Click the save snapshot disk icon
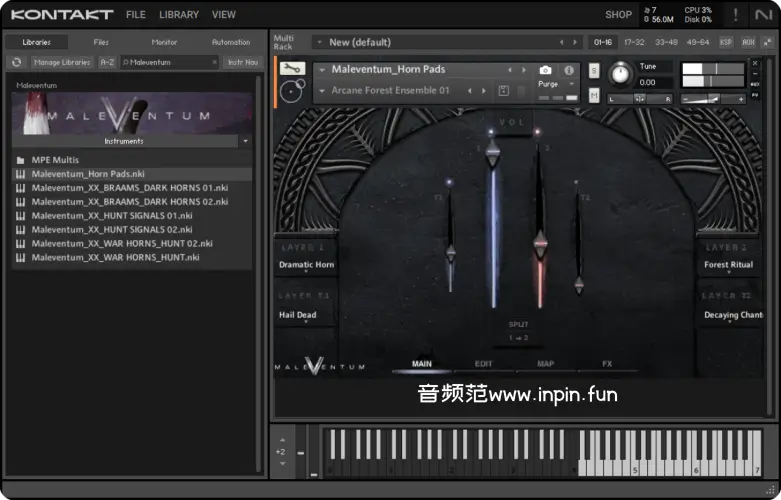The height and width of the screenshot is (500, 781). 504,91
